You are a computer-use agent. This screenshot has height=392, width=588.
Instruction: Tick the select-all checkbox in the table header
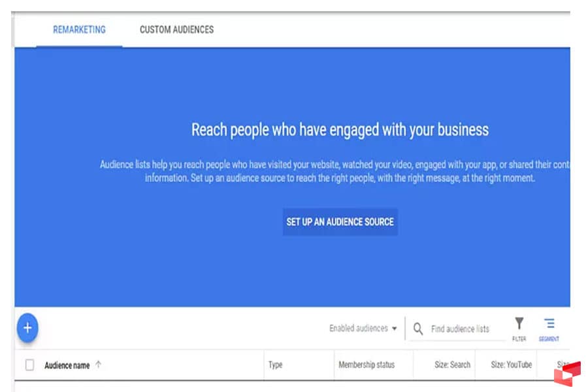click(x=29, y=365)
